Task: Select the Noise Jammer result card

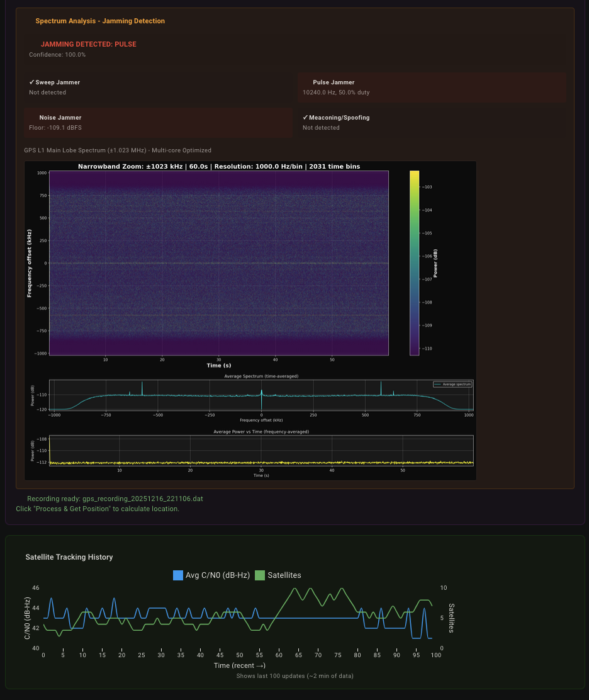Action: 159,123
